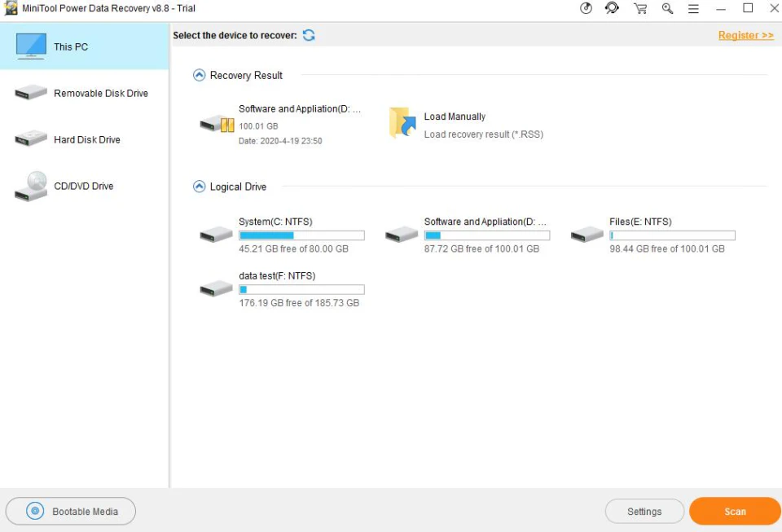782x532 pixels.
Task: Click the Load Manually folder icon
Action: point(401,121)
